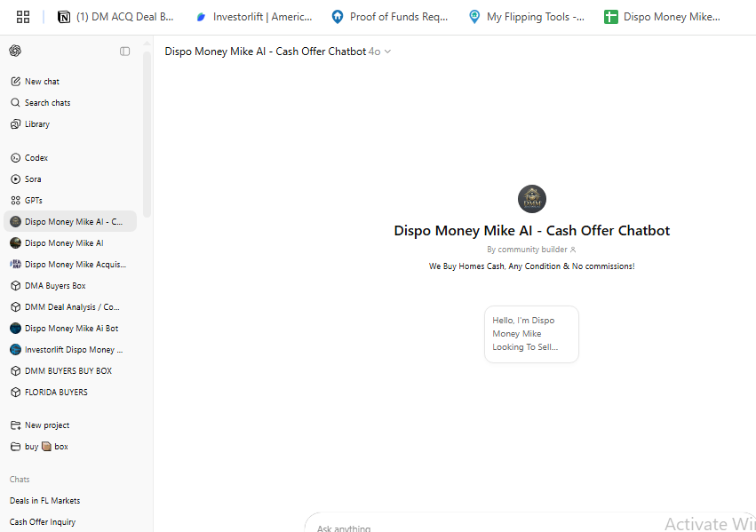Open the My Flipping Tools bookmark
This screenshot has width=756, height=532.
point(527,17)
